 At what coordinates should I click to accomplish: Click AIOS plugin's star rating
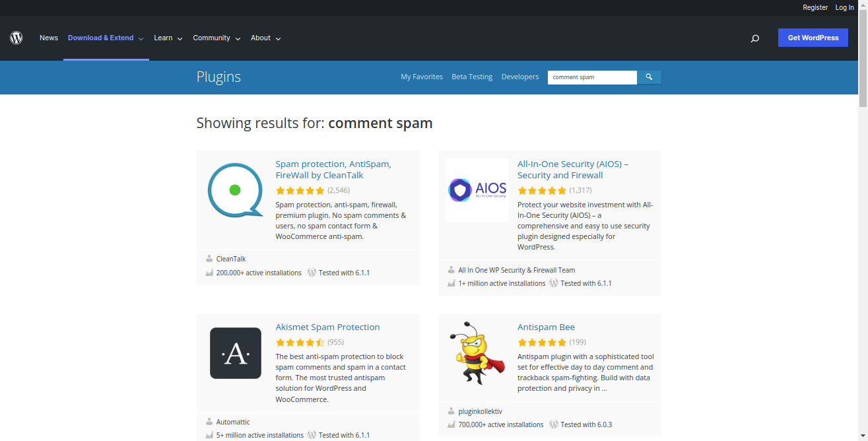(542, 190)
